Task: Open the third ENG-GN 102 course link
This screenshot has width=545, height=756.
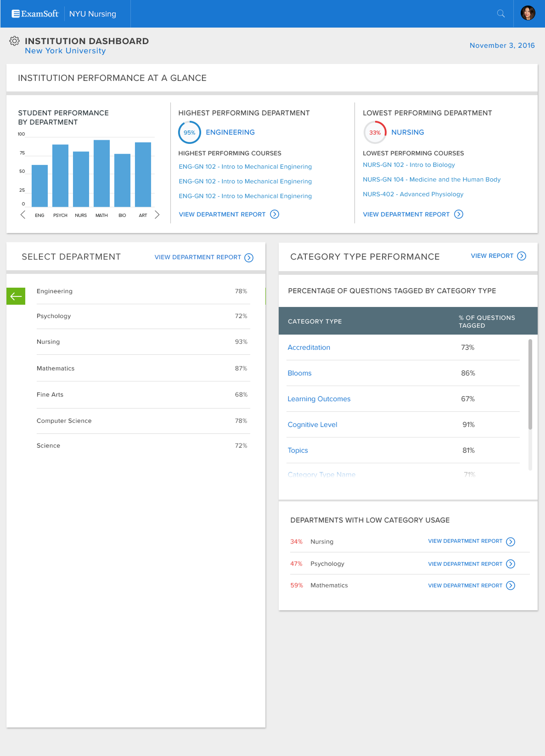Action: [x=245, y=196]
